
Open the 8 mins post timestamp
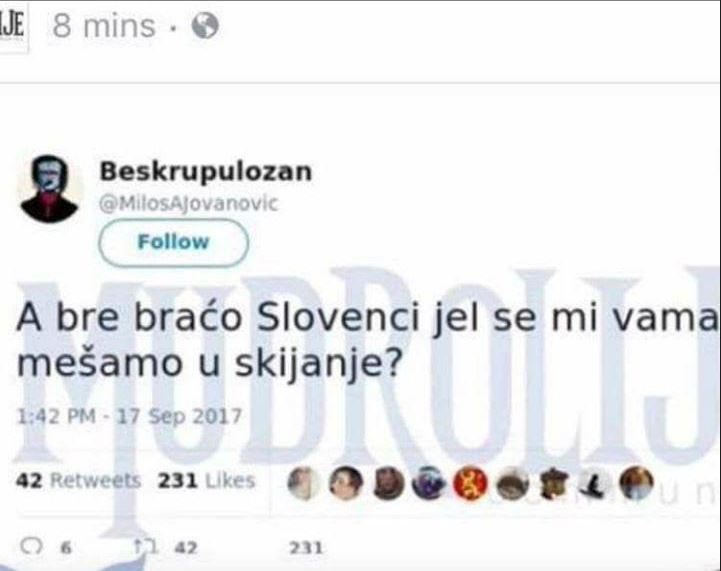pos(104,26)
